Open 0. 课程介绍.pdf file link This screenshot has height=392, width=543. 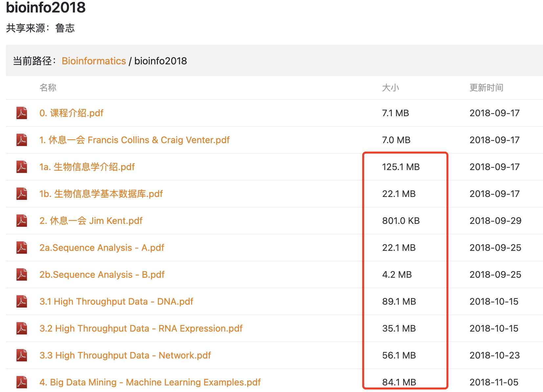pos(71,113)
